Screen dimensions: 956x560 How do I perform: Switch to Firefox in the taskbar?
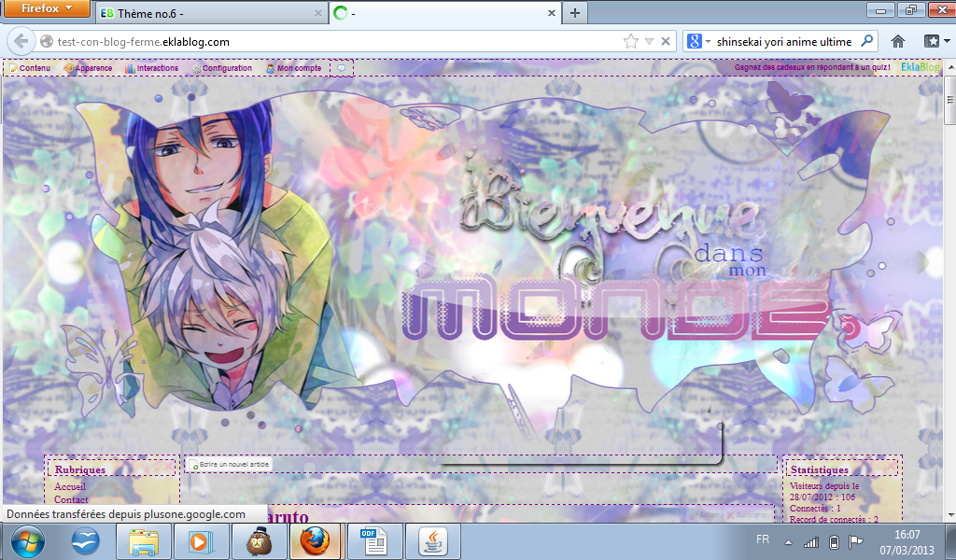click(x=314, y=541)
